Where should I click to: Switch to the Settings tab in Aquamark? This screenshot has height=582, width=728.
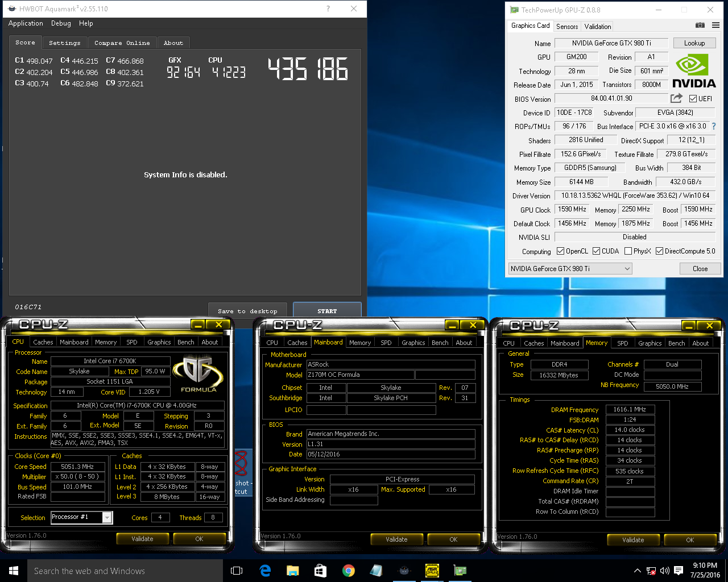(x=65, y=43)
